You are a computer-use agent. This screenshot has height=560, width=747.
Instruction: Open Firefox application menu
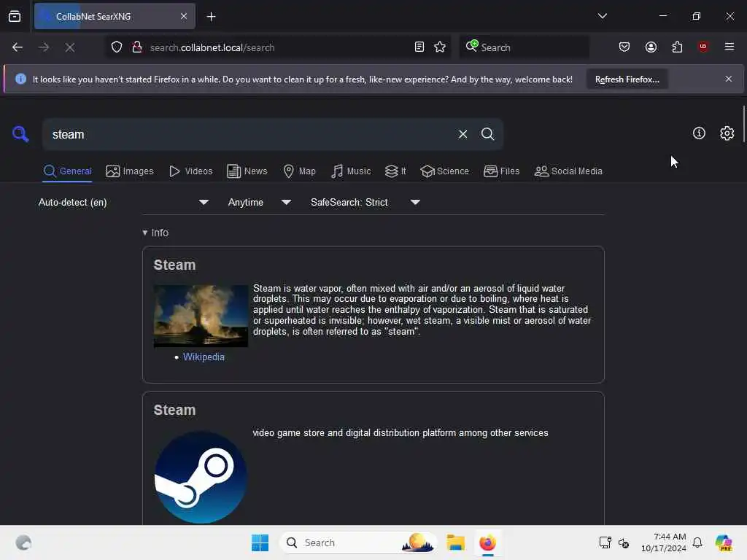point(729,47)
